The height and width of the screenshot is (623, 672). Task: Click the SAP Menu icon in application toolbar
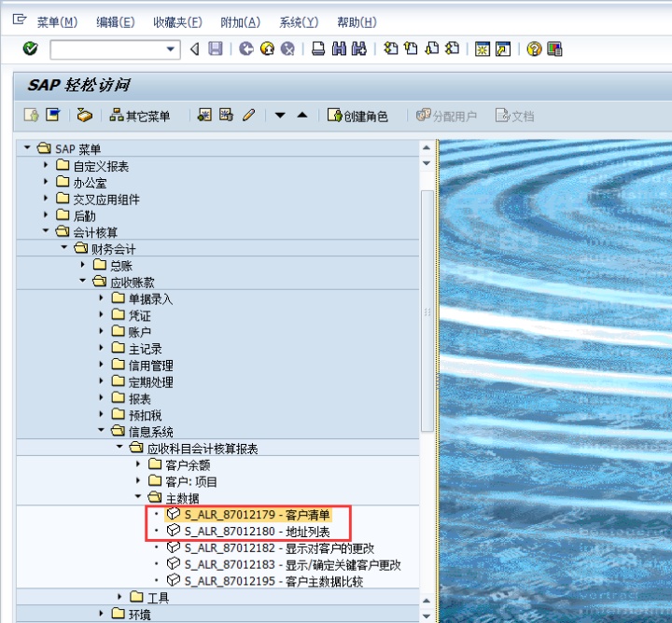click(53, 115)
